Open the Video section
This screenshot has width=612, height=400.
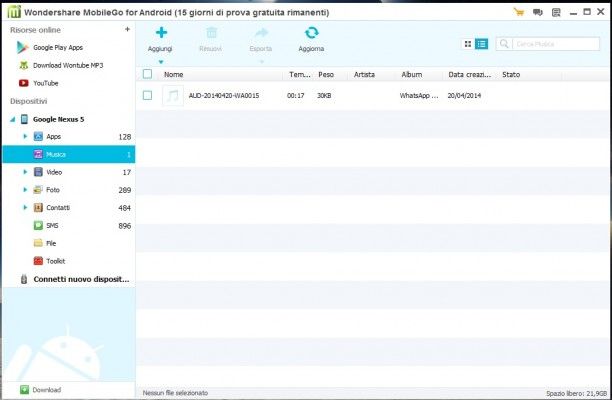[54, 172]
